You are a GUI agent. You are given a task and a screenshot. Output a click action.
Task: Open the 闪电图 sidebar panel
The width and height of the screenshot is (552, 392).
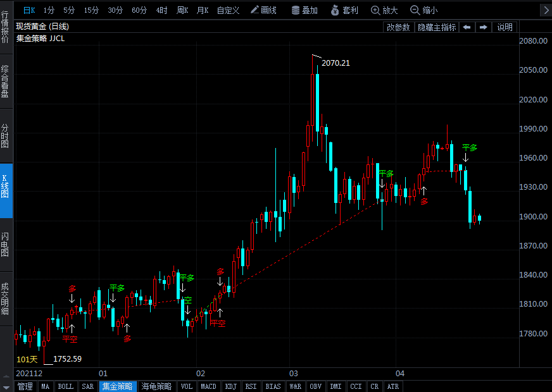(x=5, y=245)
